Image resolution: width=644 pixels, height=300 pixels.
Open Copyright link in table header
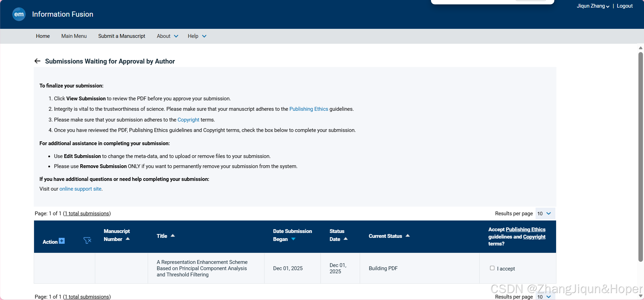click(x=534, y=237)
